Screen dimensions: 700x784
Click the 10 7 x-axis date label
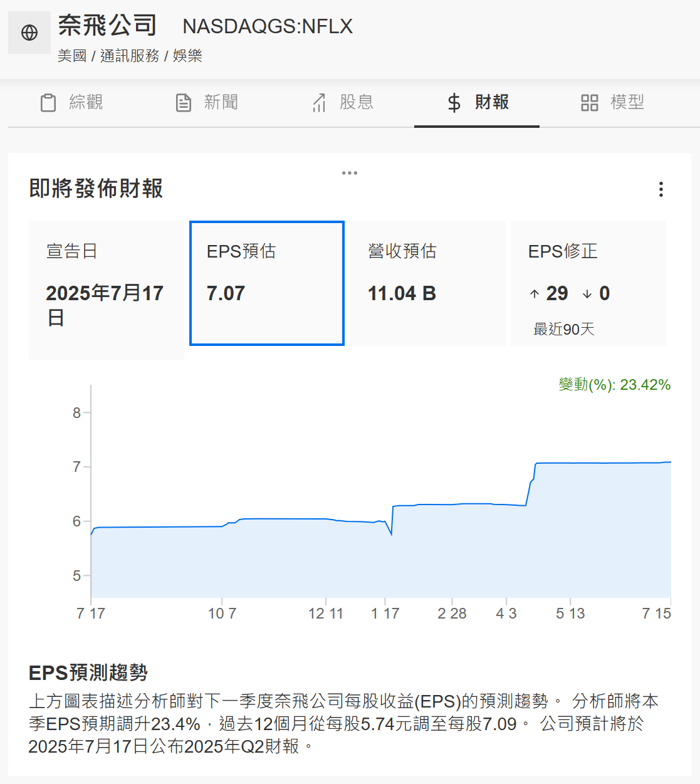coord(222,614)
